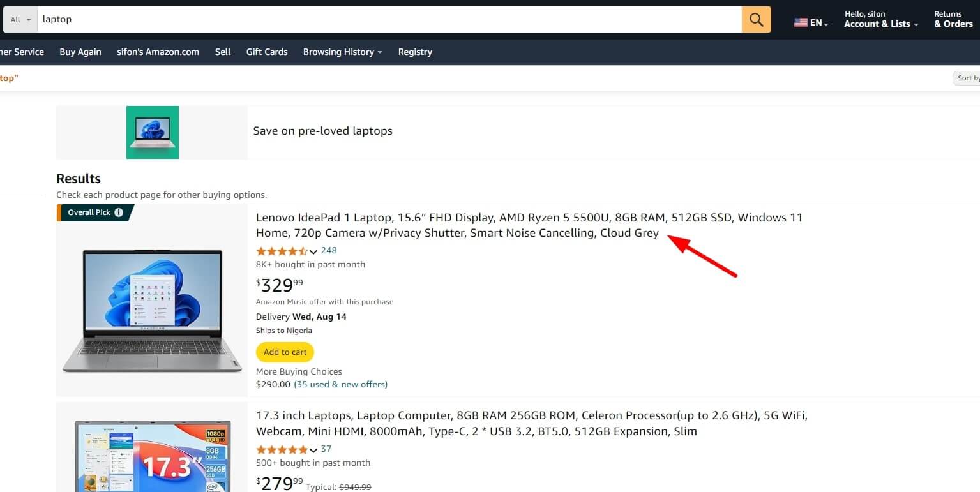The image size is (980, 492).
Task: Open the pre-loved laptops banner image
Action: pyautogui.click(x=152, y=132)
